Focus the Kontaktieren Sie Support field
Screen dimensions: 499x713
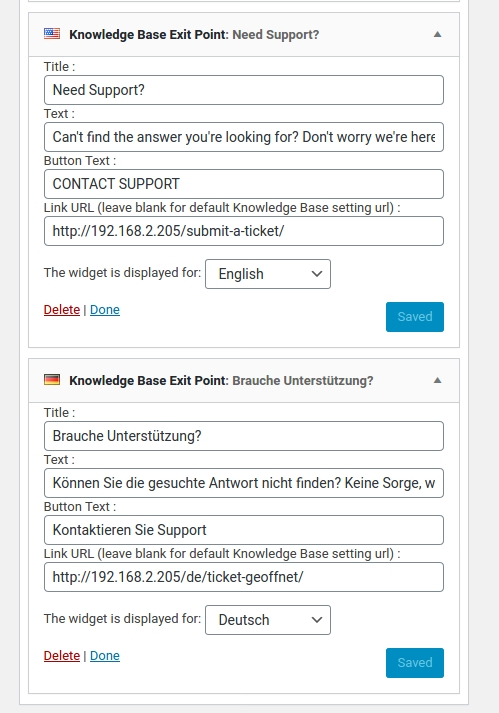(244, 530)
